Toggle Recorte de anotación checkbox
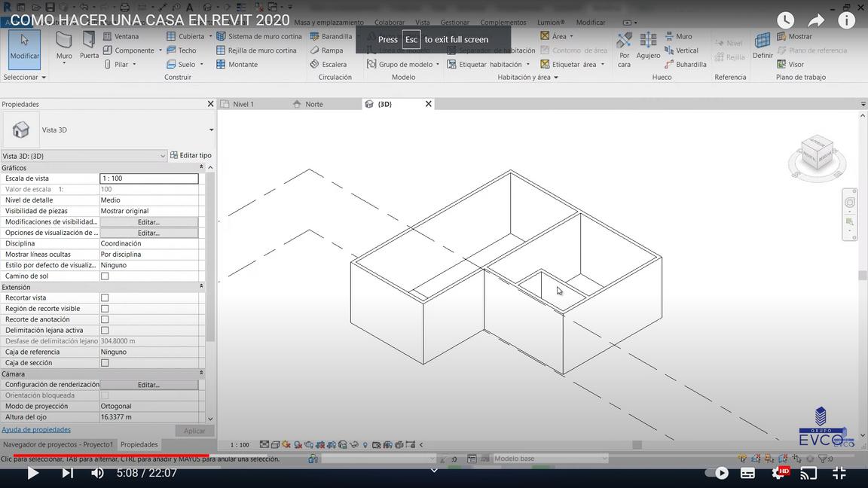 pos(105,319)
